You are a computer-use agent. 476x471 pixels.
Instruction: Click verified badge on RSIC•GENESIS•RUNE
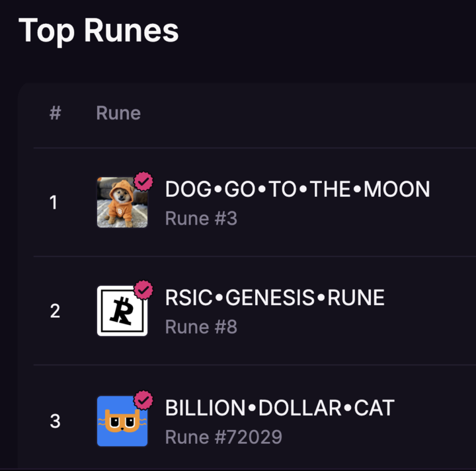[x=143, y=289]
